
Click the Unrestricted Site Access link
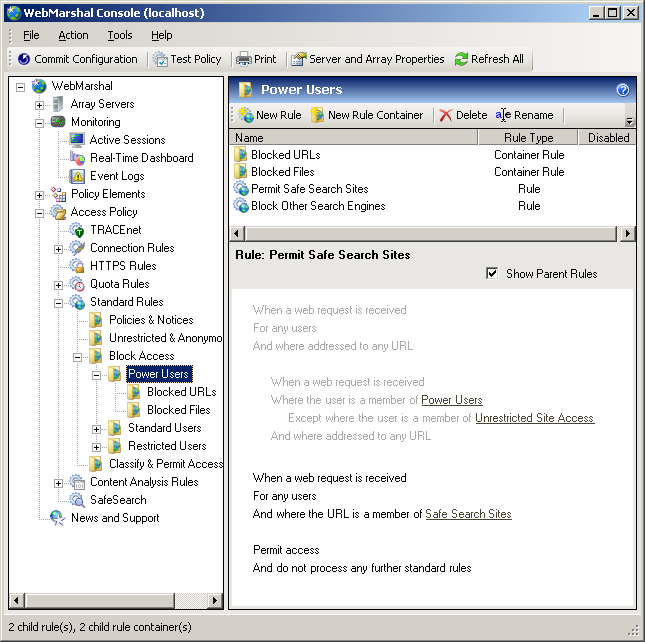point(534,418)
